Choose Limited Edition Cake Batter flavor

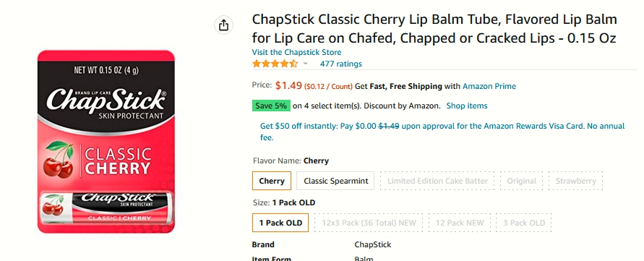coord(437,181)
